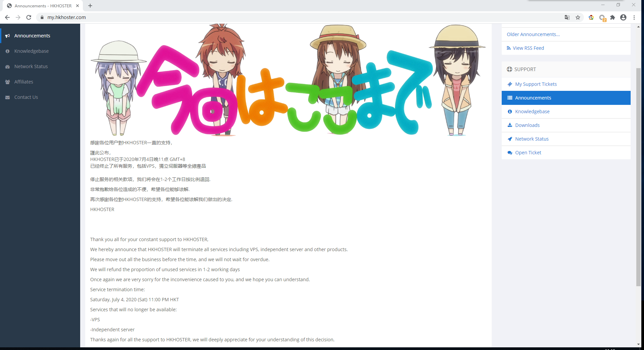
Task: Click the 'We will refund the proportion' line
Action: tap(165, 270)
